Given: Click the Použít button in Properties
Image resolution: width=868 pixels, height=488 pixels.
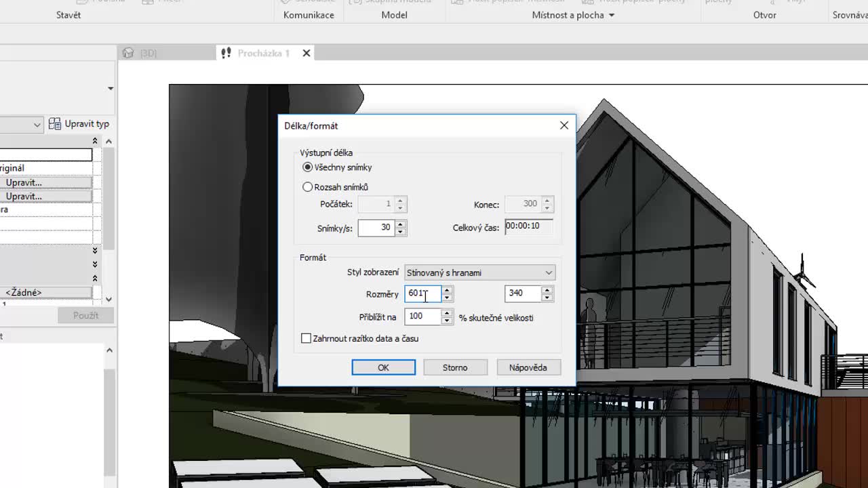Looking at the screenshot, I should point(85,315).
